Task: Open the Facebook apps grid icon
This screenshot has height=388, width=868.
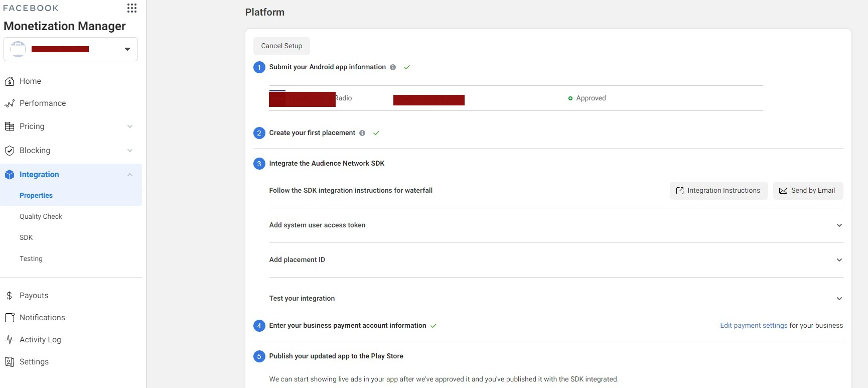Action: pyautogui.click(x=132, y=8)
